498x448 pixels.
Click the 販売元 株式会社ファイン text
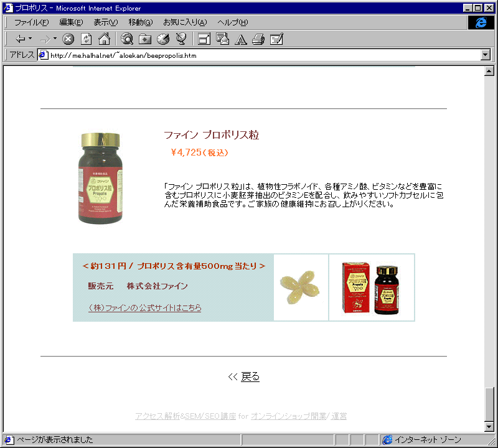tap(138, 286)
